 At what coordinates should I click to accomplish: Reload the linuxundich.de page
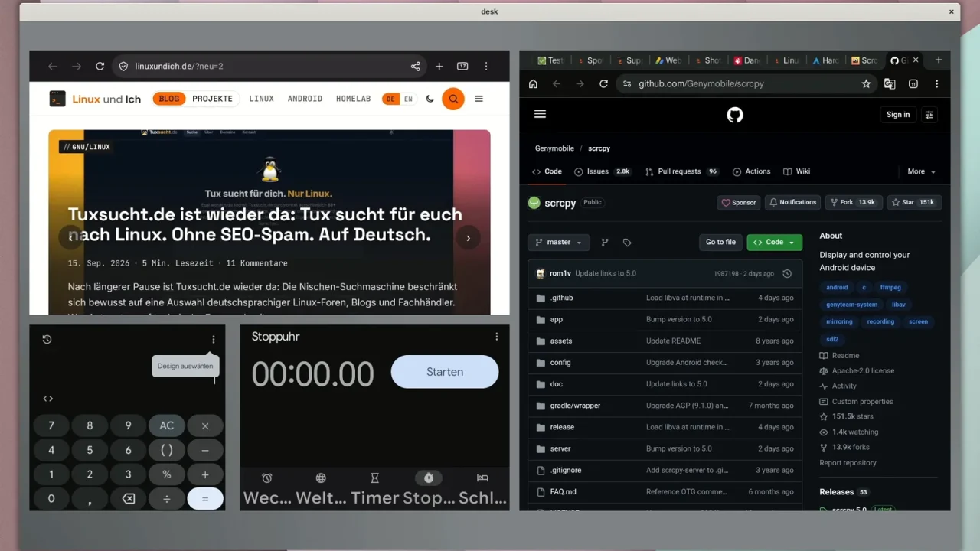click(x=100, y=67)
